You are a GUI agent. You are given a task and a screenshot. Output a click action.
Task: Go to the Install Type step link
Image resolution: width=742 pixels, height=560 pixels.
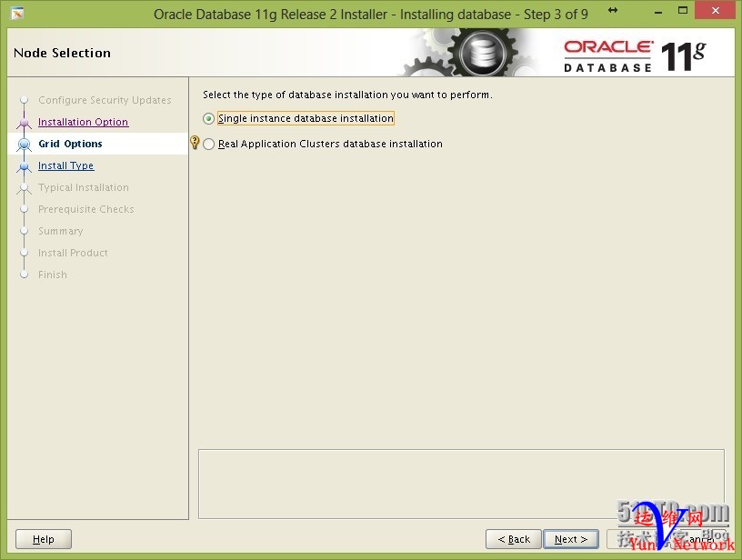click(x=65, y=165)
